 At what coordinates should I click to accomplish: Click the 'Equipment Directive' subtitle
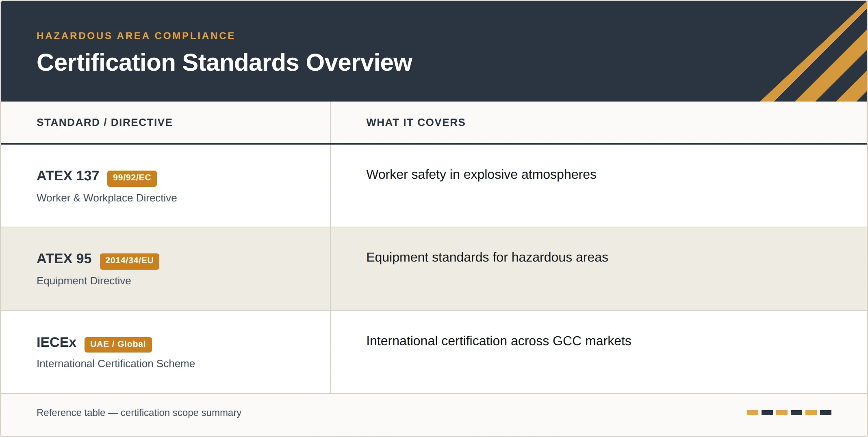coord(84,281)
